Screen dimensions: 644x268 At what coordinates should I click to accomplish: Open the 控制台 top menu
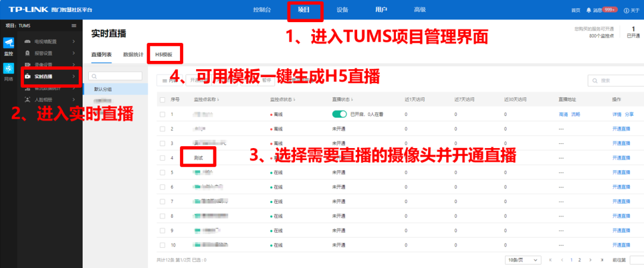262,10
